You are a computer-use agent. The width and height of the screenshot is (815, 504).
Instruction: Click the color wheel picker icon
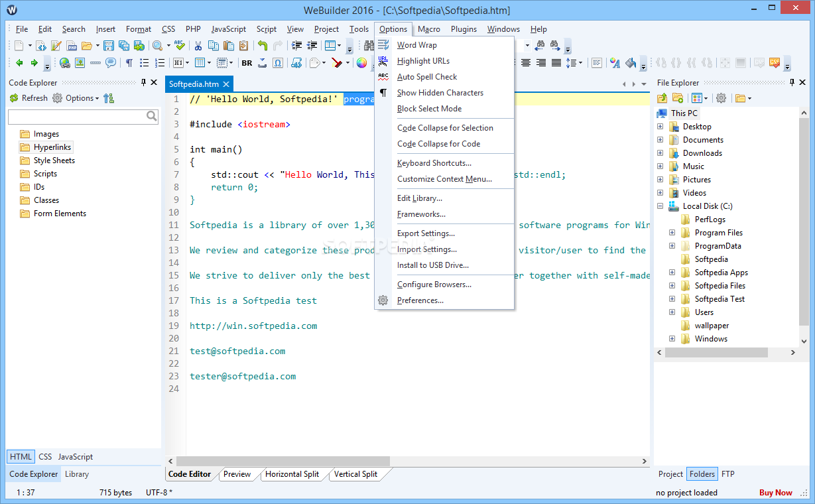[x=361, y=63]
